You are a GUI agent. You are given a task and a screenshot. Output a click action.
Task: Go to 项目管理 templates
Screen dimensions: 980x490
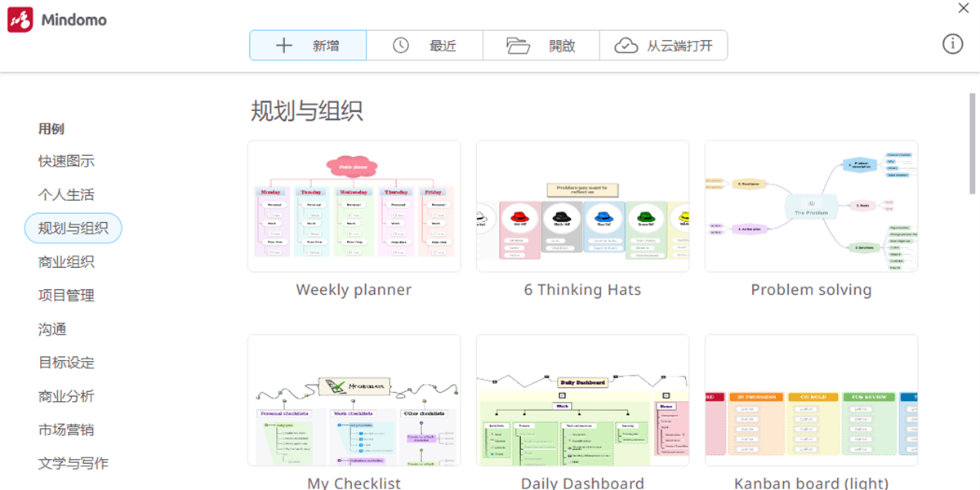click(x=66, y=295)
